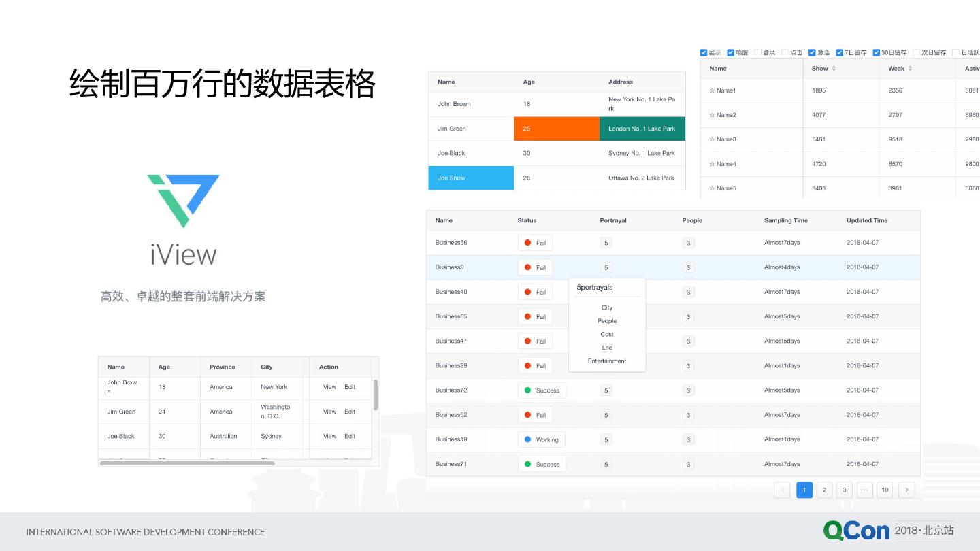Click the sort arrows on Show column
This screenshot has width=980, height=551.
coord(834,68)
